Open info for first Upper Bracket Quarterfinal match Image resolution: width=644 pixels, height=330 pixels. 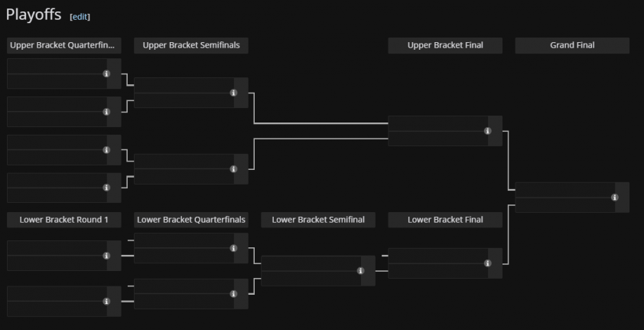106,74
